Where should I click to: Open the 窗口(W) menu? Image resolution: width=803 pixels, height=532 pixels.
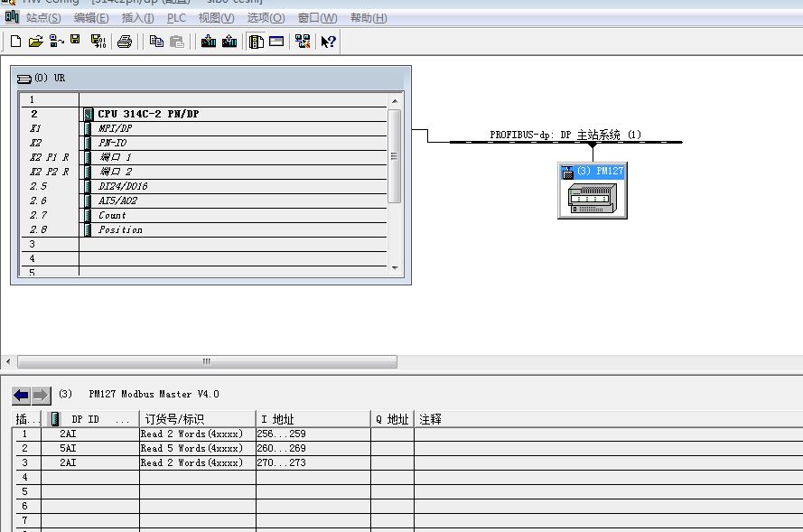[x=318, y=18]
